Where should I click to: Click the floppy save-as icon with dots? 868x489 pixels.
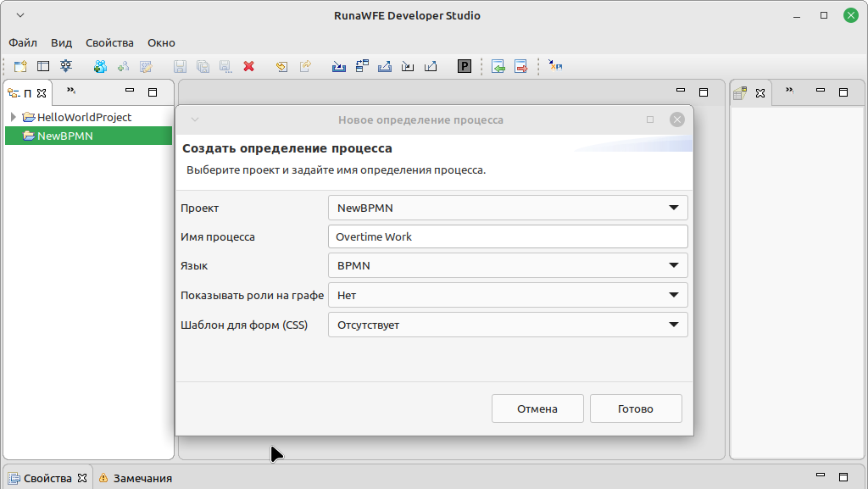pyautogui.click(x=225, y=66)
